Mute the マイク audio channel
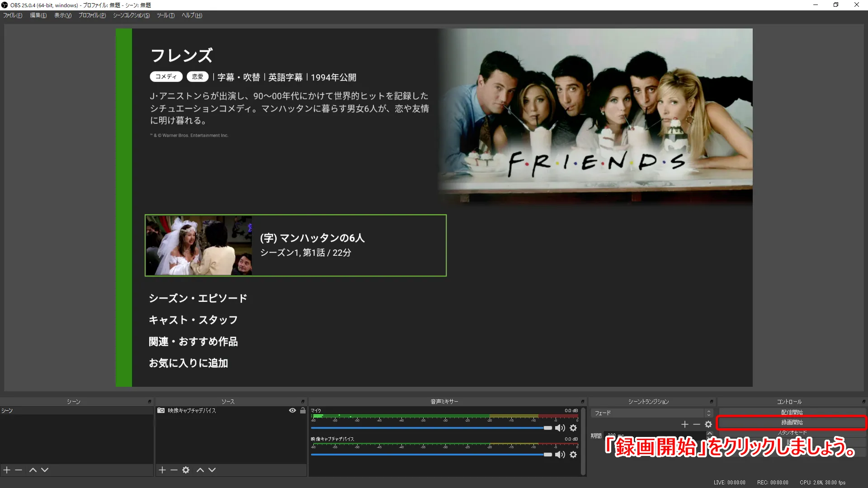The height and width of the screenshot is (488, 868). (x=560, y=428)
